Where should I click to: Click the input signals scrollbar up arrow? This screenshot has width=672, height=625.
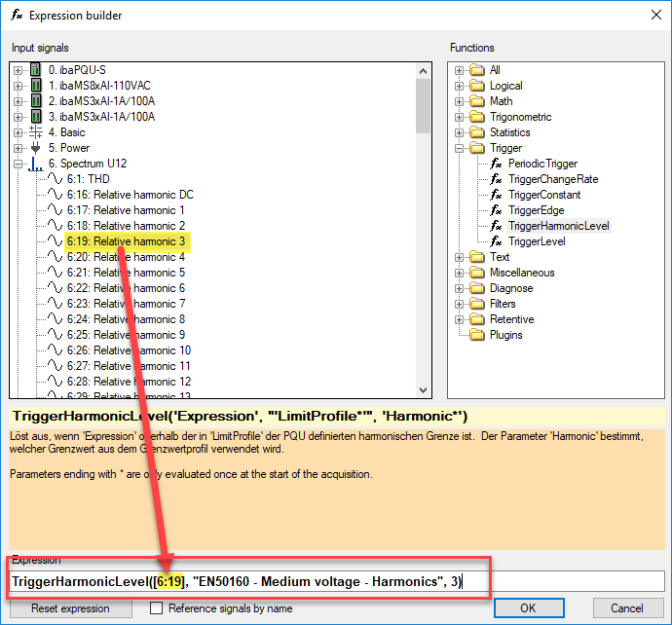423,71
